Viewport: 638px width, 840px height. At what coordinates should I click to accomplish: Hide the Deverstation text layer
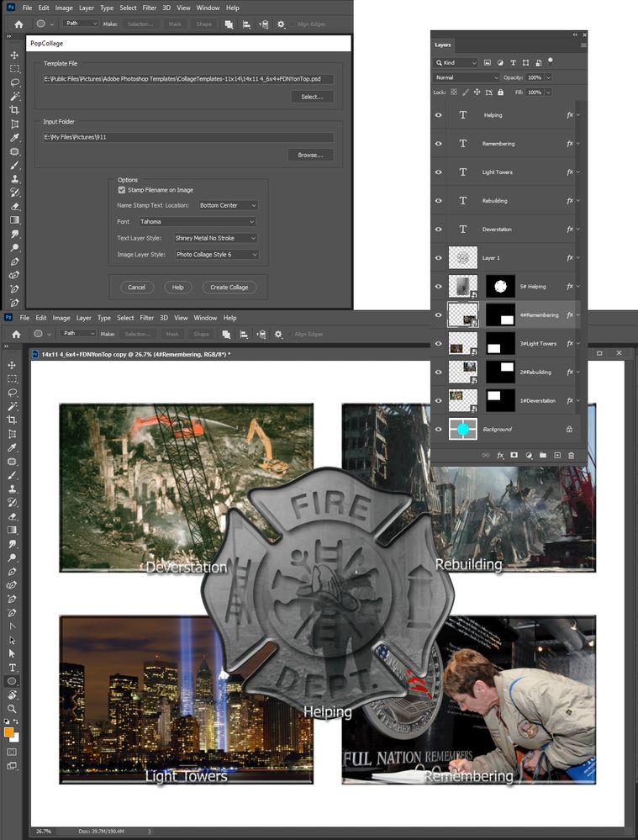tap(439, 230)
